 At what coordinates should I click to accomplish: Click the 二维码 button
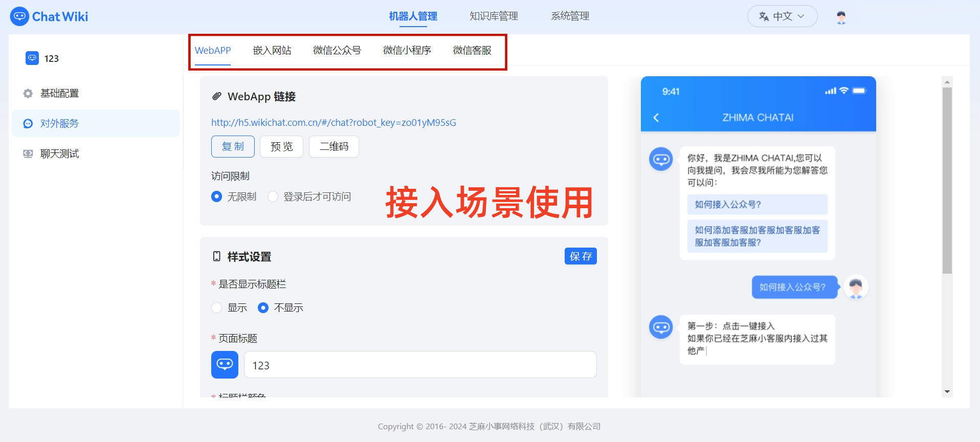click(x=334, y=146)
